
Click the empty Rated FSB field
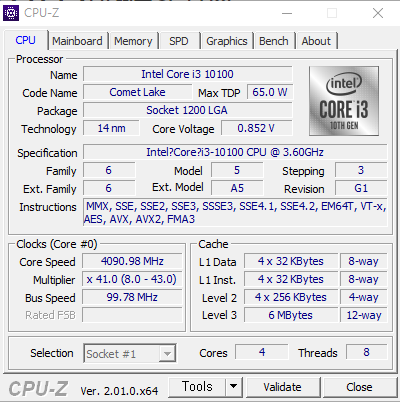tap(132, 315)
